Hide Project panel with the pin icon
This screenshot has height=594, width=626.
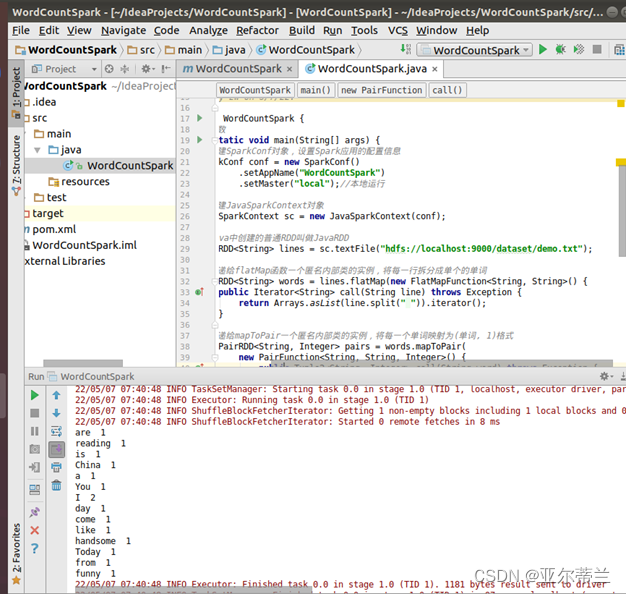coord(165,69)
